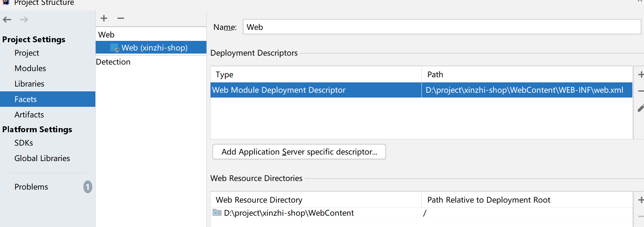This screenshot has height=227, width=644.
Task: Click the Type column header
Action: pos(316,75)
